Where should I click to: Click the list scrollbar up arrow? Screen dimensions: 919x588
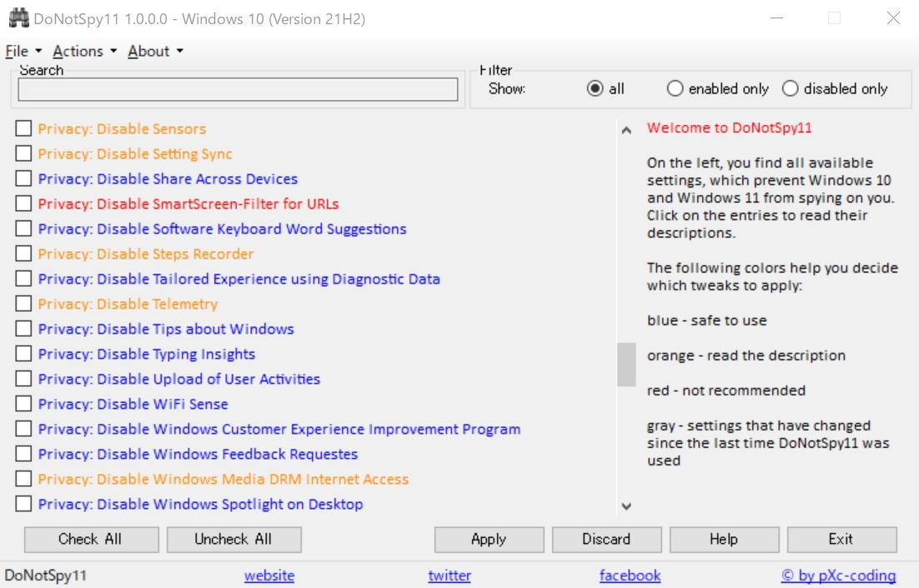626,130
